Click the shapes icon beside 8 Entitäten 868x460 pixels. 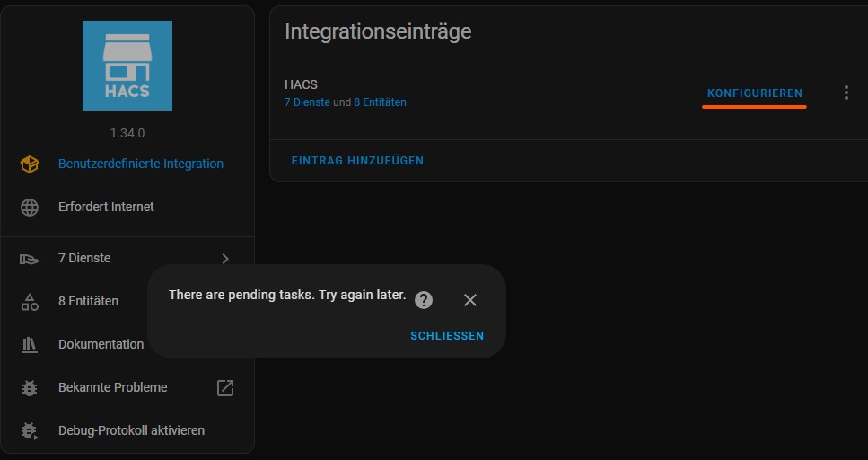pyautogui.click(x=30, y=302)
